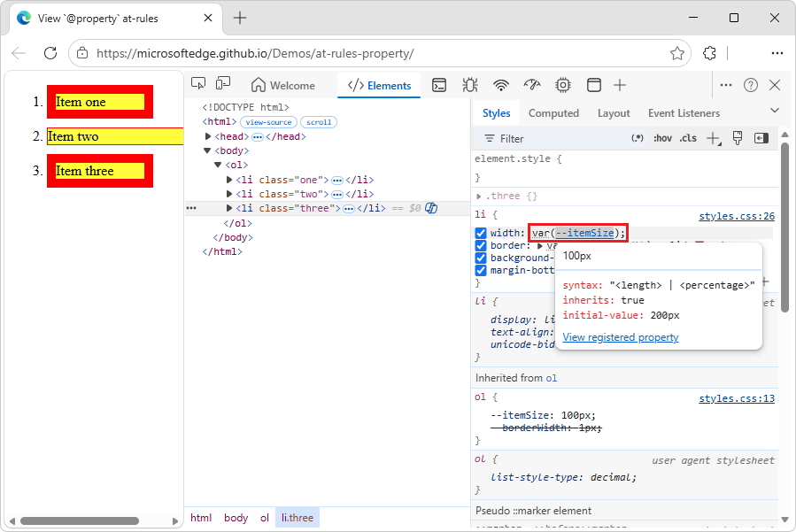
Task: Close the @property at-rules tab
Action: (208, 19)
